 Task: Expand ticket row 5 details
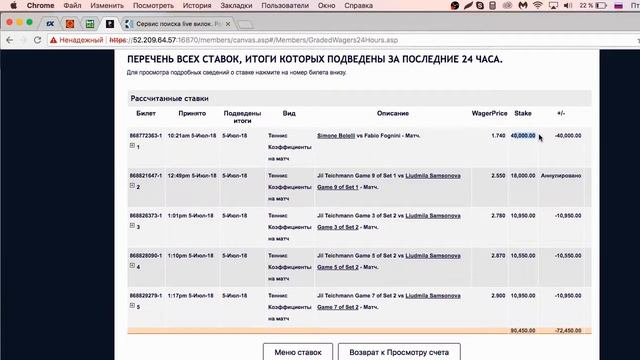point(132,305)
